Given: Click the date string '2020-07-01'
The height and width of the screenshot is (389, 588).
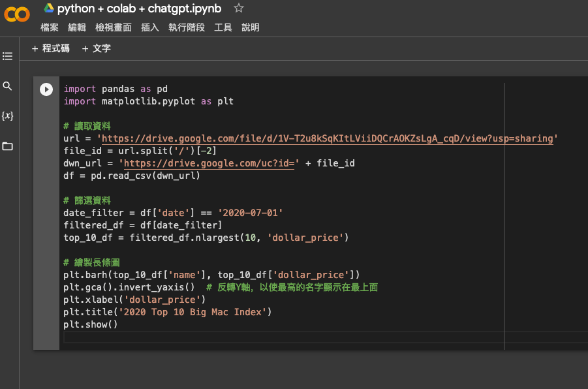Looking at the screenshot, I should tap(250, 213).
